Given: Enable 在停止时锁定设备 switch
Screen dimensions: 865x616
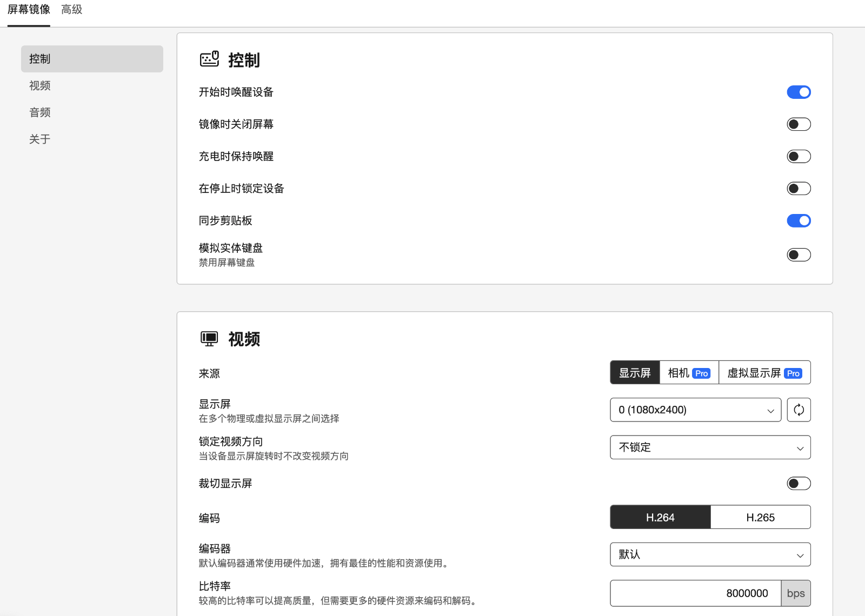Looking at the screenshot, I should [799, 189].
